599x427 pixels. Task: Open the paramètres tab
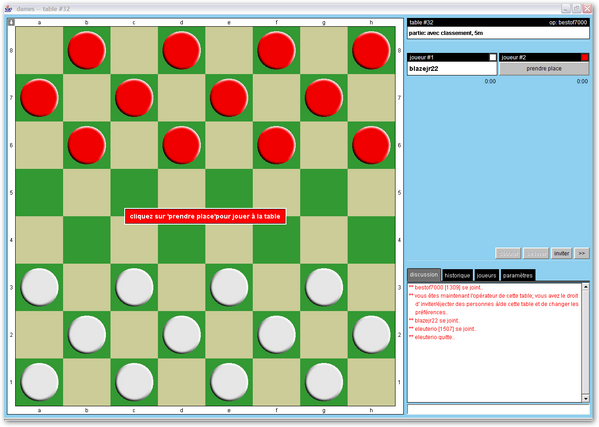tap(518, 275)
